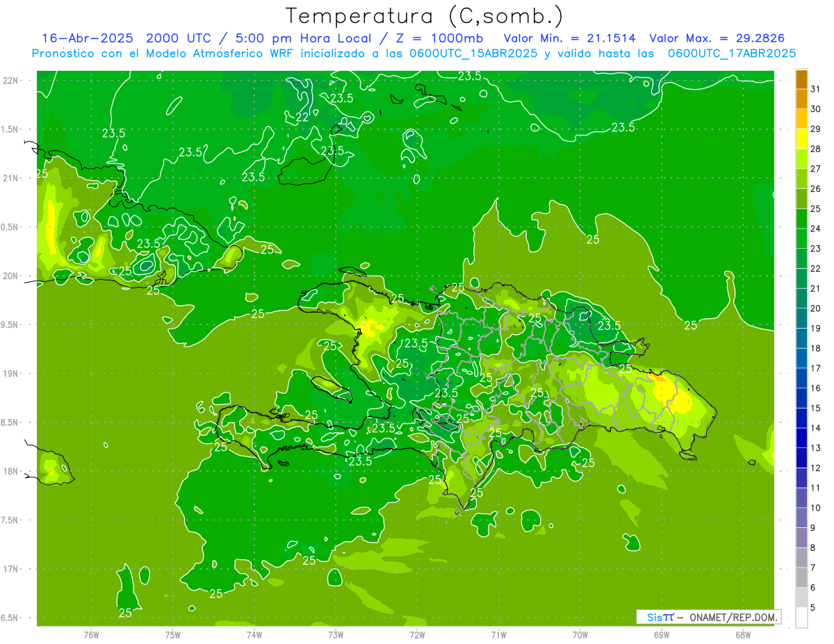This screenshot has height=644, width=834.
Task: Click the "26" value on the color scale
Action: pos(815,189)
